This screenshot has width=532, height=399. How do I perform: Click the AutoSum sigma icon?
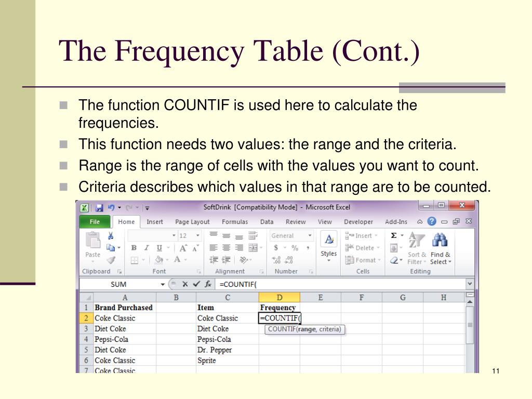(394, 235)
